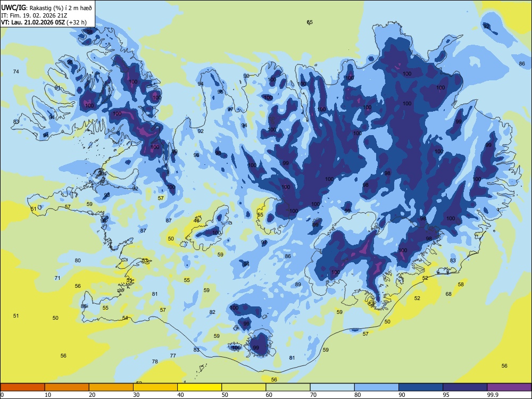Select the map humidity value '54'
Image resolution: width=532 pixels, height=399 pixels.
125,318
